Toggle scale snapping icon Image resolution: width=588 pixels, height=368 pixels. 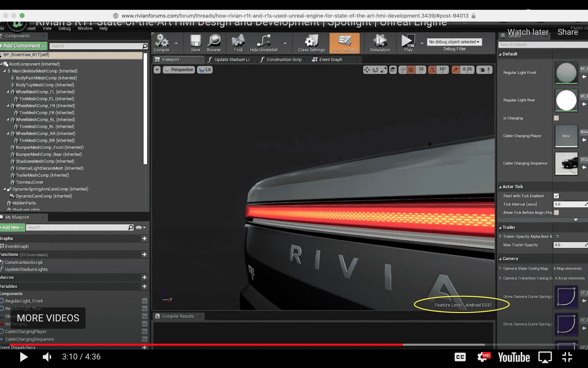coord(455,70)
